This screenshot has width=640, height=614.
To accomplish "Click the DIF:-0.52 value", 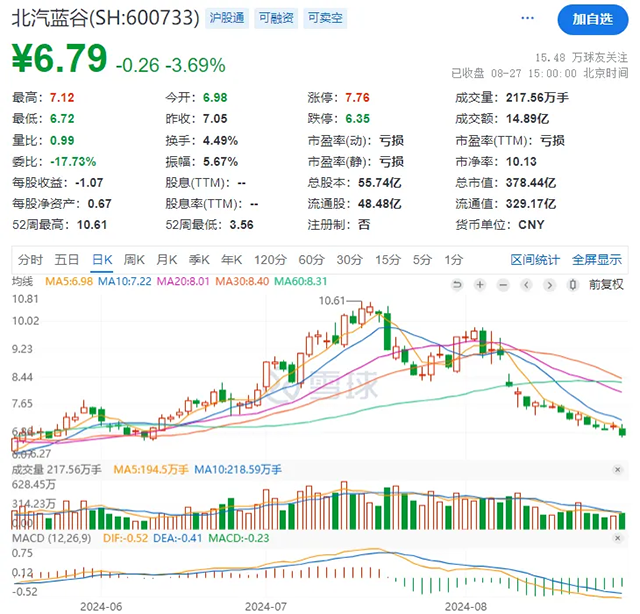I will click(126, 538).
